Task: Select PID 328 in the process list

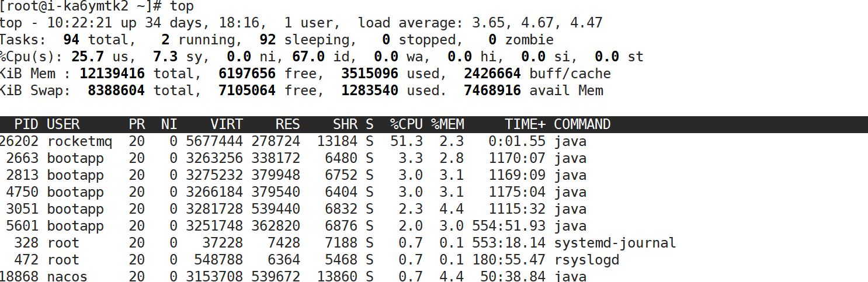Action: [x=27, y=243]
